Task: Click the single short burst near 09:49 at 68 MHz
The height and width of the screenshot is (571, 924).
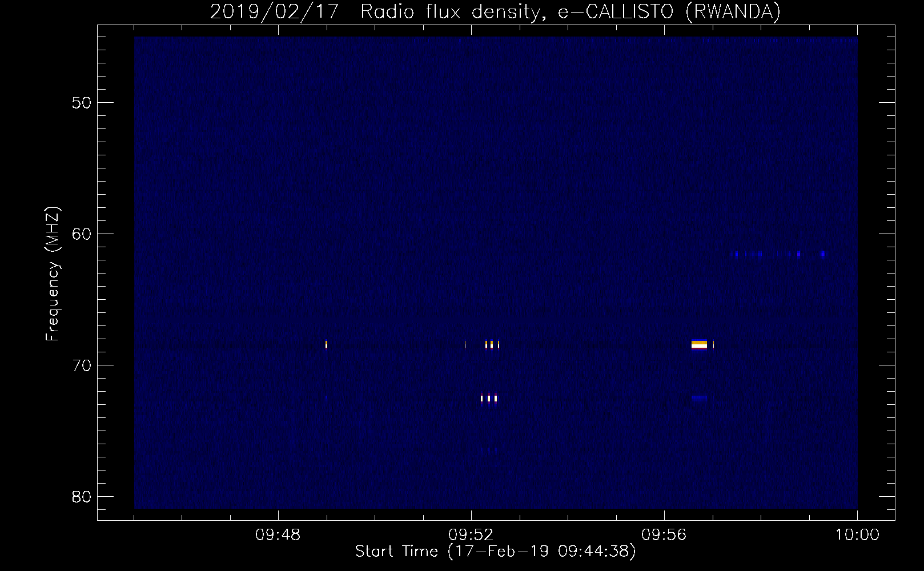Action: [x=326, y=344]
